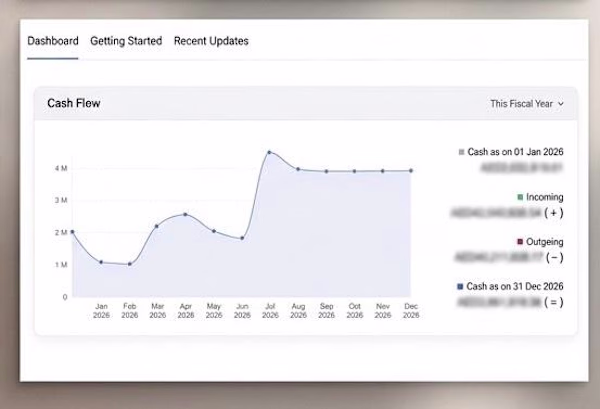Click the Cash as on 31 Dec 2026 label
600x409 pixels.
click(x=515, y=286)
